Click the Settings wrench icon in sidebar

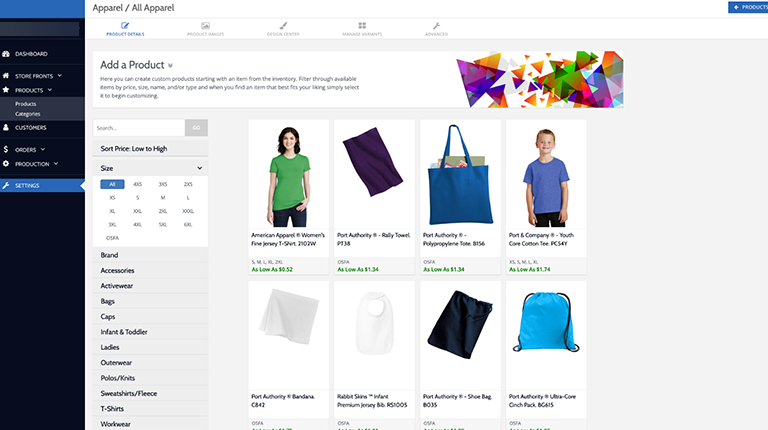[6, 185]
